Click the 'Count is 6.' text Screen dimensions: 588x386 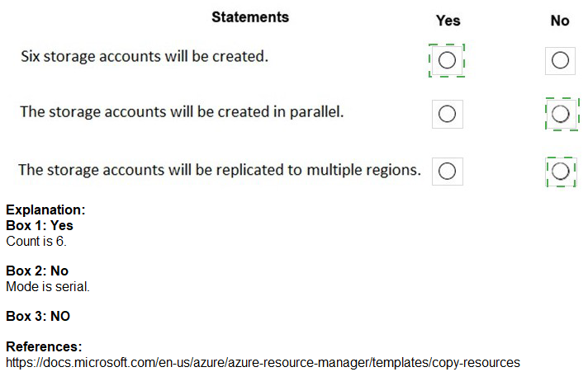point(36,241)
